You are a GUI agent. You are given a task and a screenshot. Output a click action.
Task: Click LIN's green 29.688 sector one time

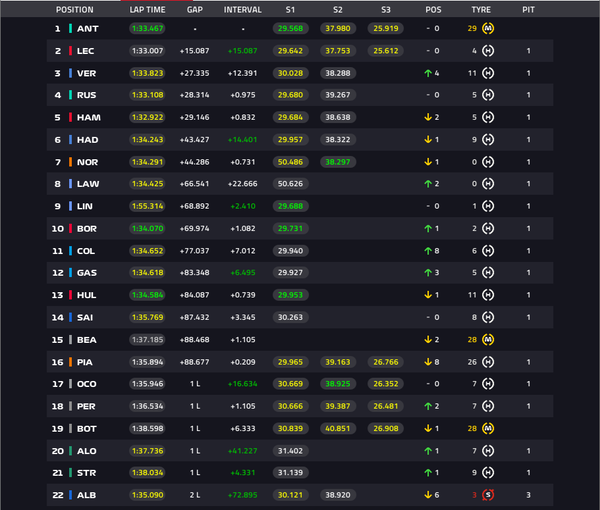coord(290,206)
